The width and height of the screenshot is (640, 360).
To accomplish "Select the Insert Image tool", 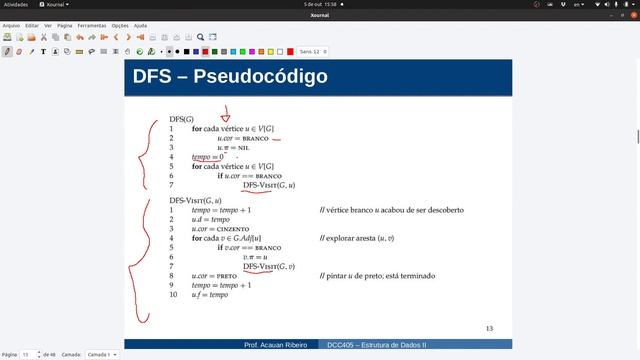I will pyautogui.click(x=56, y=52).
